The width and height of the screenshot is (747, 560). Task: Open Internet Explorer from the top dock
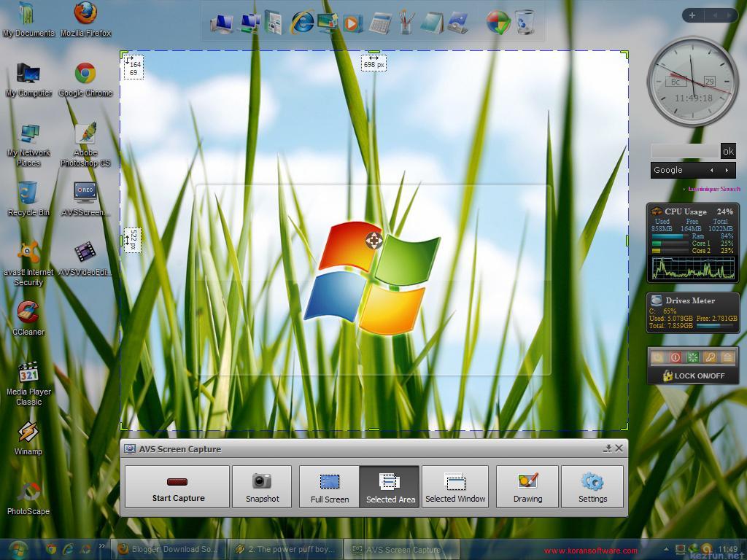click(x=302, y=22)
